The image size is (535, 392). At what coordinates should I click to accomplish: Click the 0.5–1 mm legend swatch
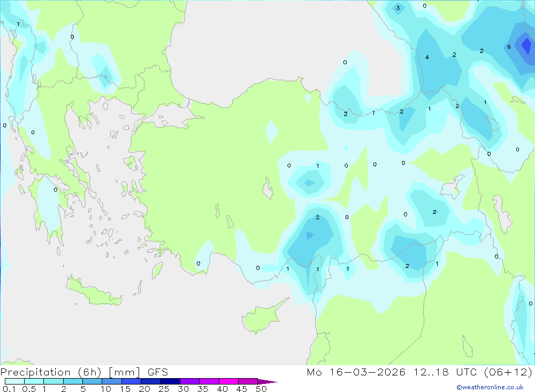[34, 381]
